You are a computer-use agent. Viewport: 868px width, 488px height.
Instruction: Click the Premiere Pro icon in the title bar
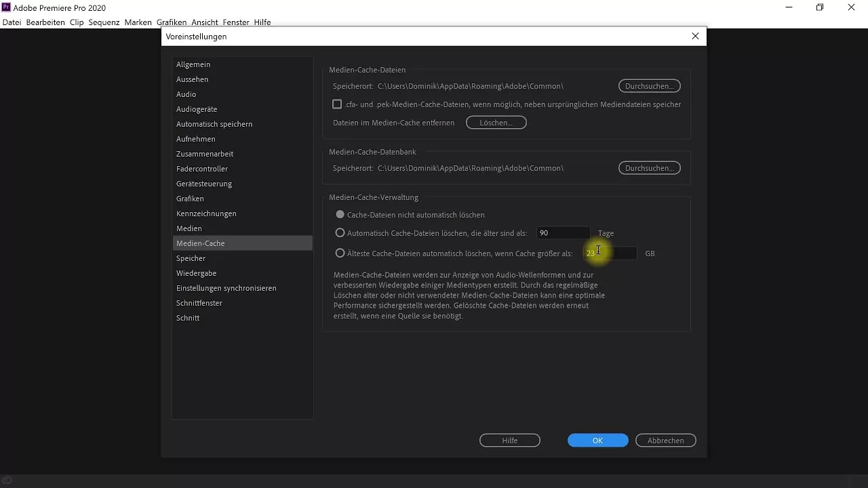coord(7,7)
